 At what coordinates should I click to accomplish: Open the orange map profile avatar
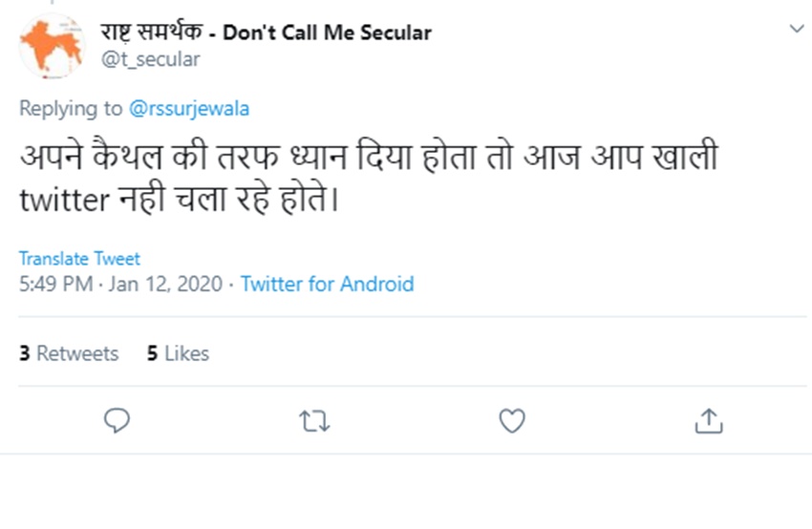coord(52,46)
